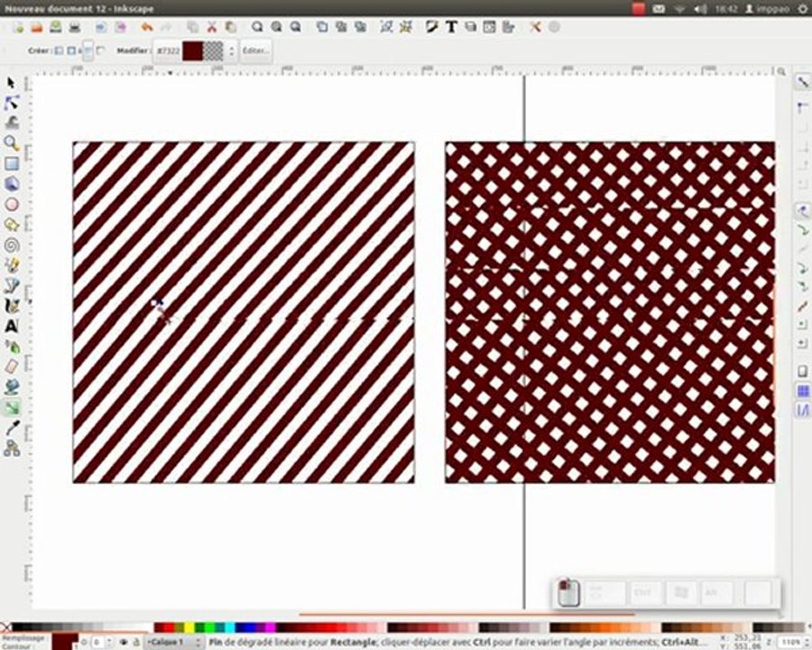The height and width of the screenshot is (650, 812).
Task: Click the Create clone icon
Action: click(x=341, y=27)
